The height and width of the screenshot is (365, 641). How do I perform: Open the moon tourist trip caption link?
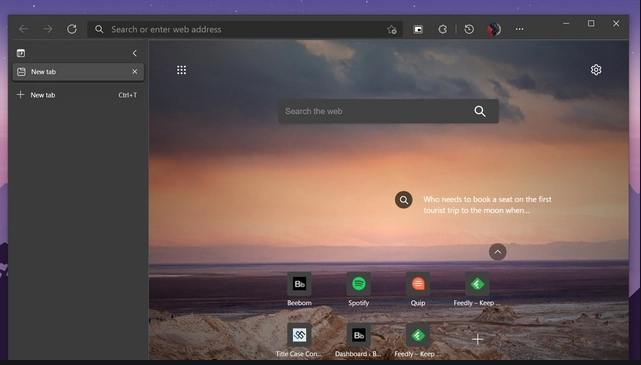(x=487, y=205)
